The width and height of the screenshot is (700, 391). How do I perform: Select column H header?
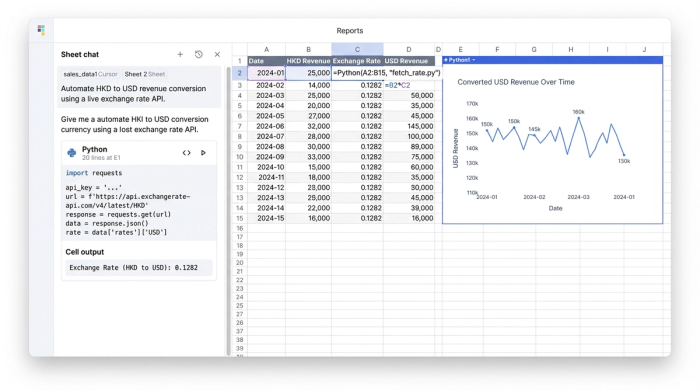571,50
